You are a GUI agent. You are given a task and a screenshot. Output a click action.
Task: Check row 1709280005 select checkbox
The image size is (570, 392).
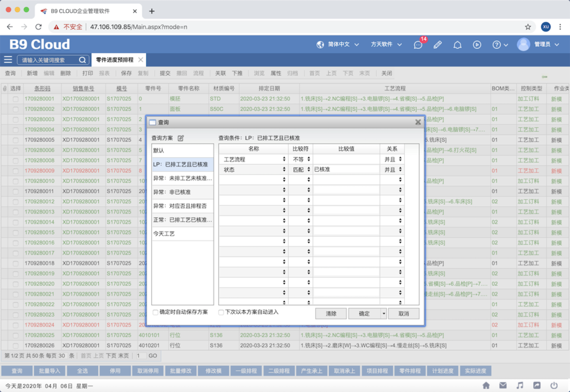coord(15,140)
